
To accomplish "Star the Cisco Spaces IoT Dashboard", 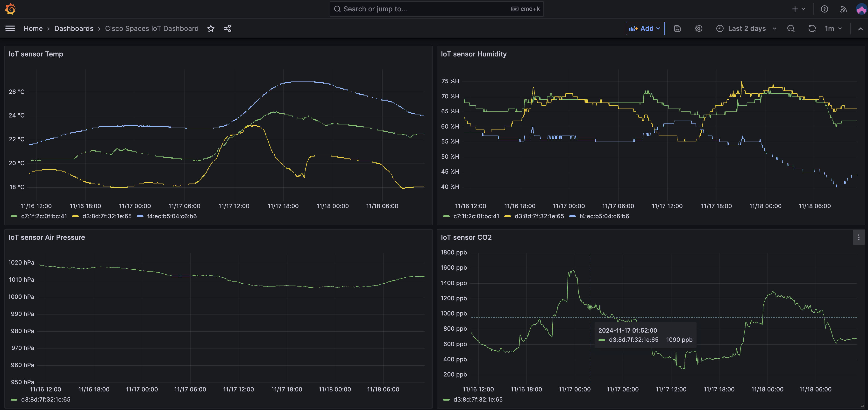I will (x=211, y=29).
